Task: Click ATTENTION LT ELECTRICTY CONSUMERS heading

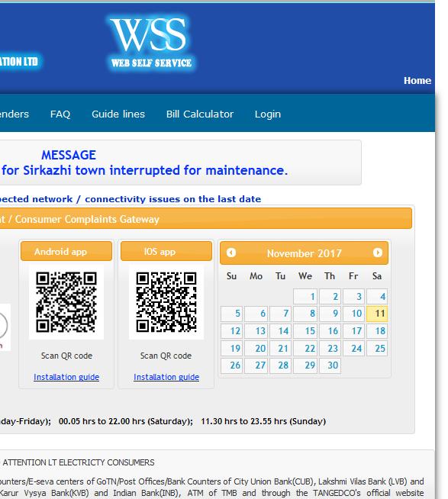Action: pos(79,462)
